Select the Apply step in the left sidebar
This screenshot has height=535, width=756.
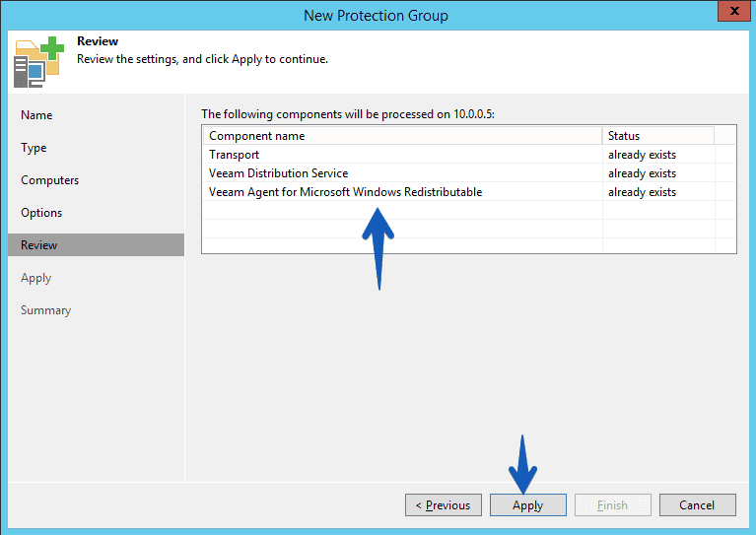36,278
